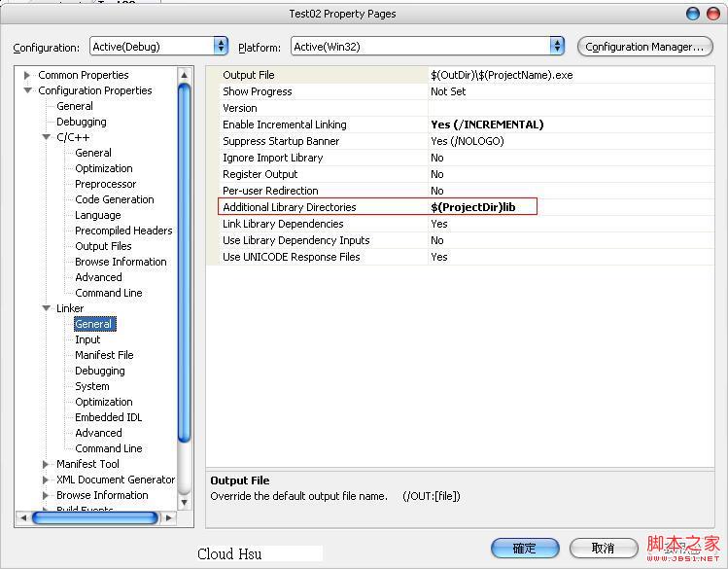Collapse the Configuration Properties node
Viewport: 728px width, 569px height.
(28, 90)
